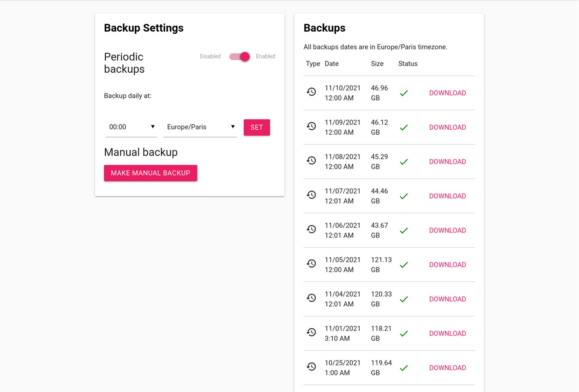Click the history icon of 11/01/2021 backup
The image size is (579, 392).
311,332
